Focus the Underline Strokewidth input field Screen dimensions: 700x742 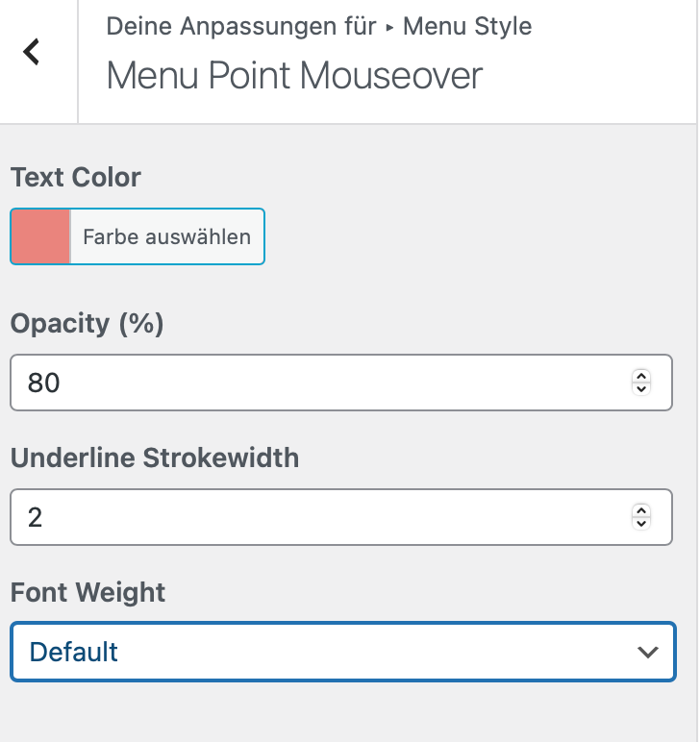[317, 518]
